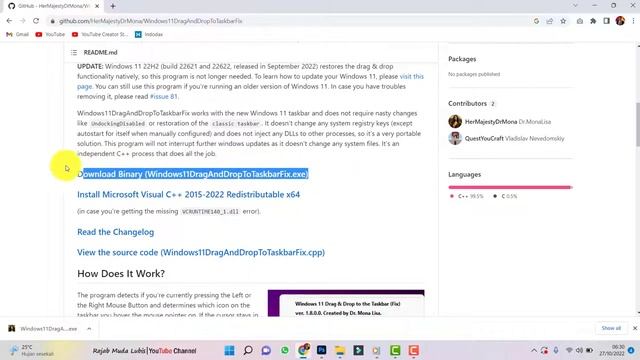Open the Packages heading
The width and height of the screenshot is (640, 360).
pyautogui.click(x=462, y=59)
